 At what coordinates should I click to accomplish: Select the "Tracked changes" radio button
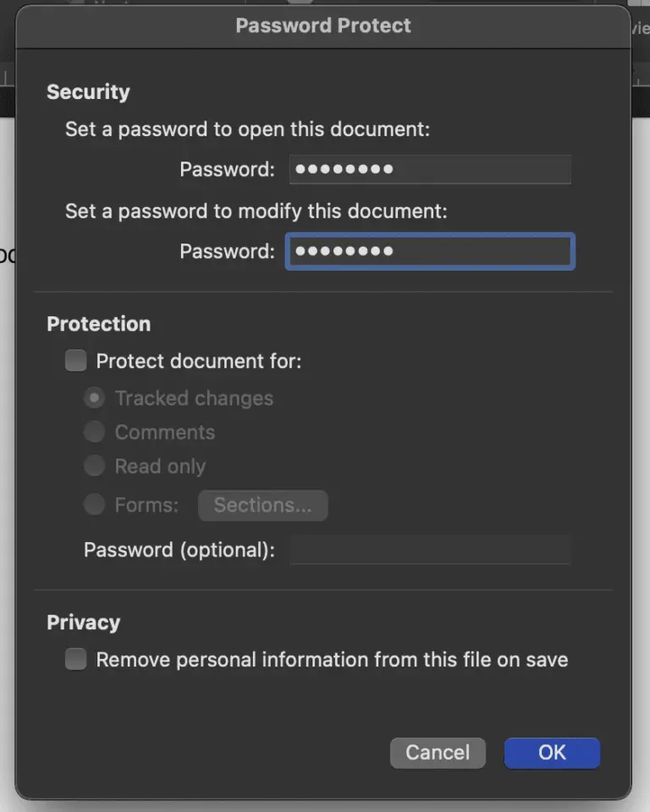(x=94, y=398)
